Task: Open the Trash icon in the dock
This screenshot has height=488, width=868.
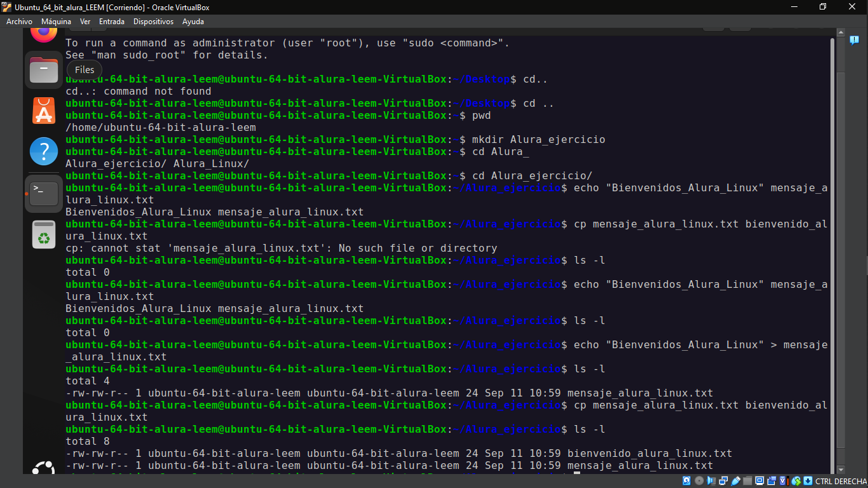Action: 44,234
